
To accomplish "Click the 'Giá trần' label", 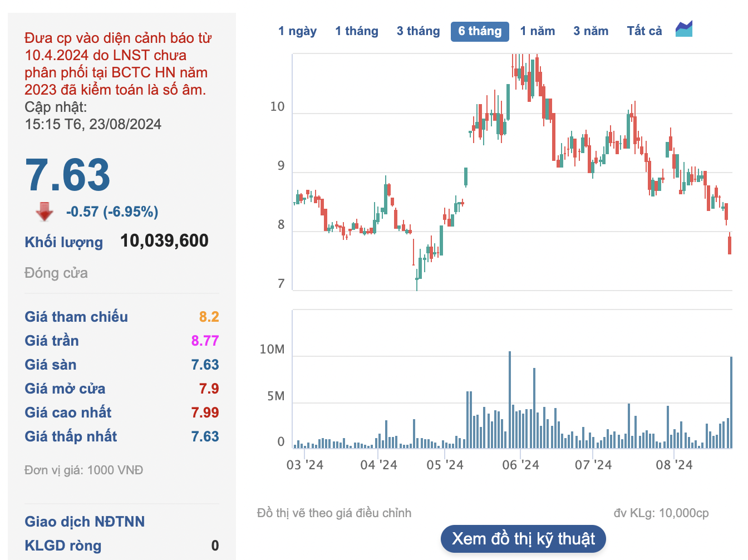I will pyautogui.click(x=52, y=341).
